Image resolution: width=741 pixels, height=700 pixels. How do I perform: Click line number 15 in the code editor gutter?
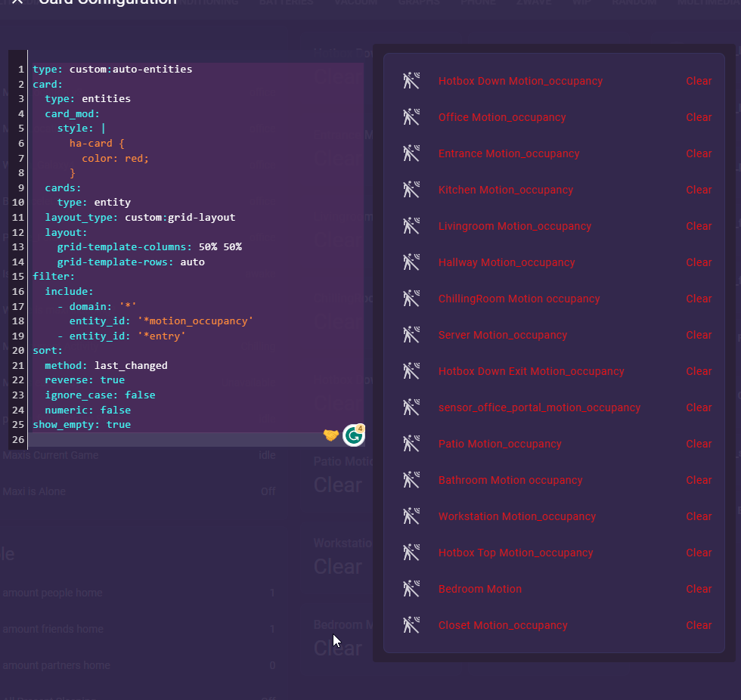[x=17, y=276]
